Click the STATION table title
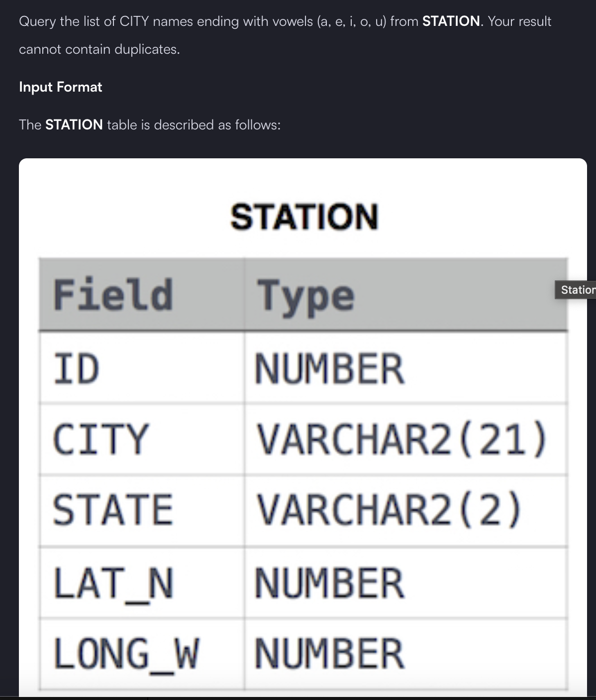Viewport: 596px width, 700px height. 304,217
